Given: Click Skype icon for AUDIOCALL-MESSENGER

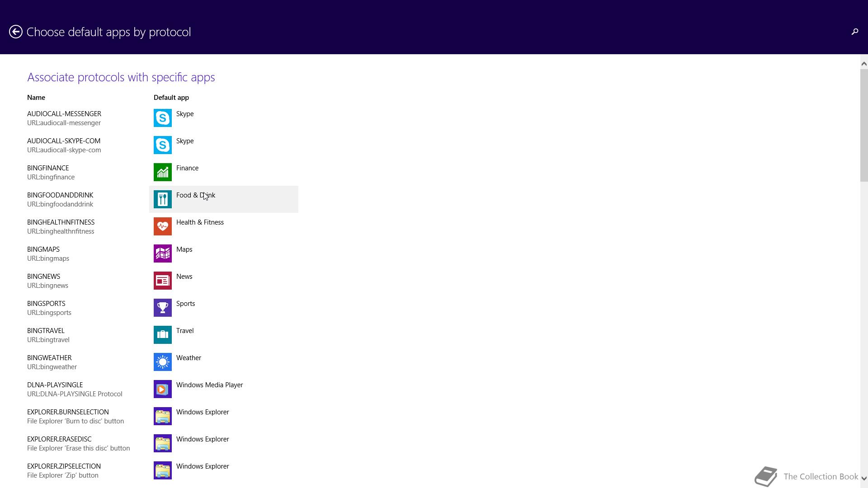Looking at the screenshot, I should click(163, 118).
